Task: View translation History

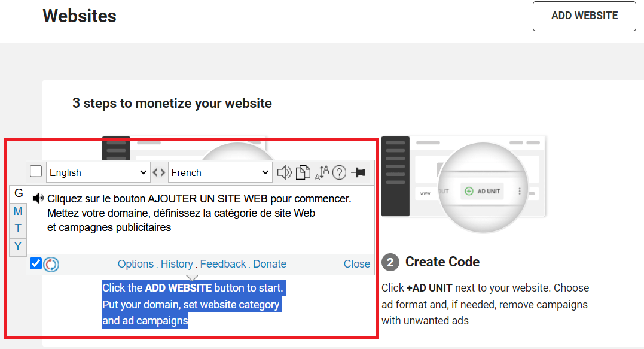Action: [177, 263]
